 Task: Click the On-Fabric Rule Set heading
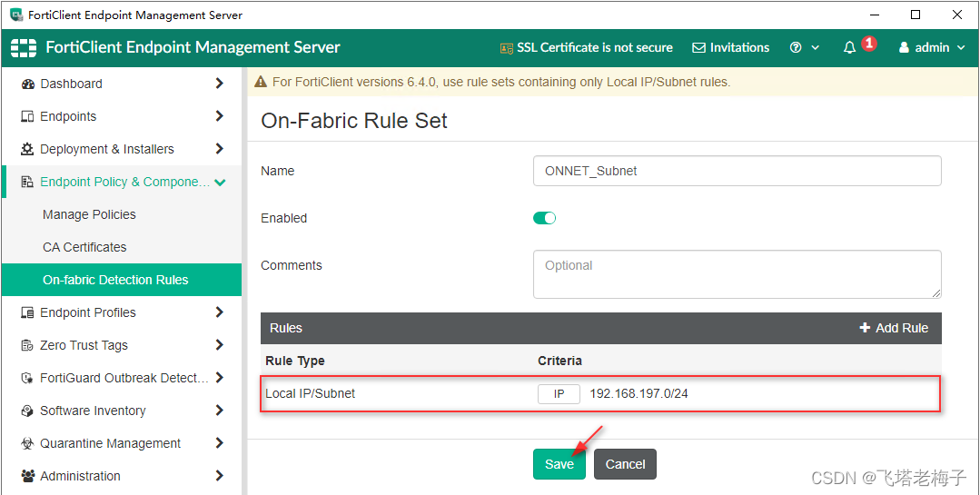coord(353,121)
